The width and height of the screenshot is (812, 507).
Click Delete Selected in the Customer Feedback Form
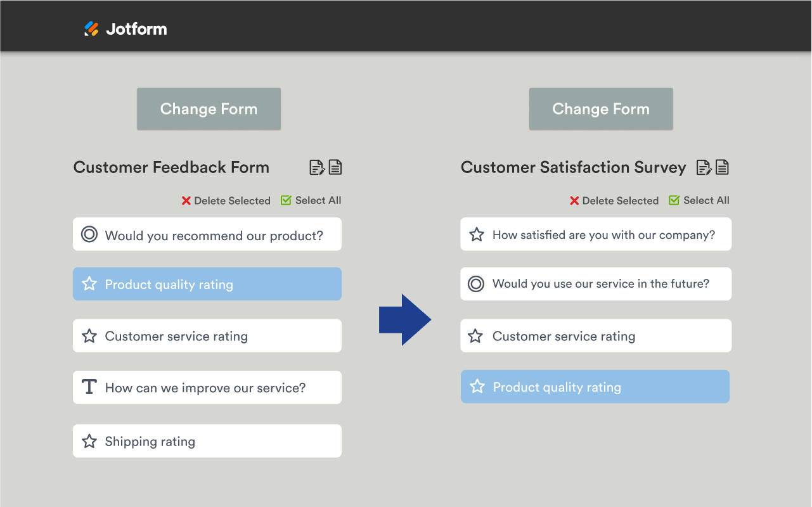(226, 200)
